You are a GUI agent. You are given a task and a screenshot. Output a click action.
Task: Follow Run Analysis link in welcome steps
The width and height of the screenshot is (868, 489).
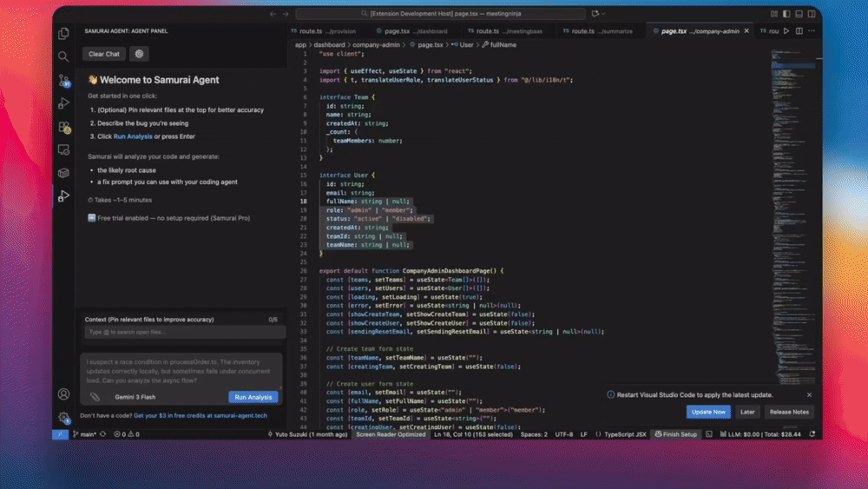coord(133,136)
